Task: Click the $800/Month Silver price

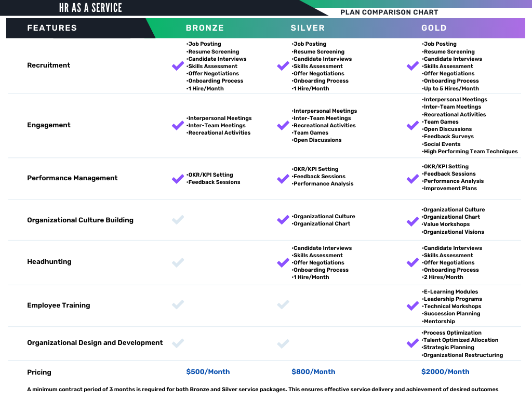Action: click(313, 372)
